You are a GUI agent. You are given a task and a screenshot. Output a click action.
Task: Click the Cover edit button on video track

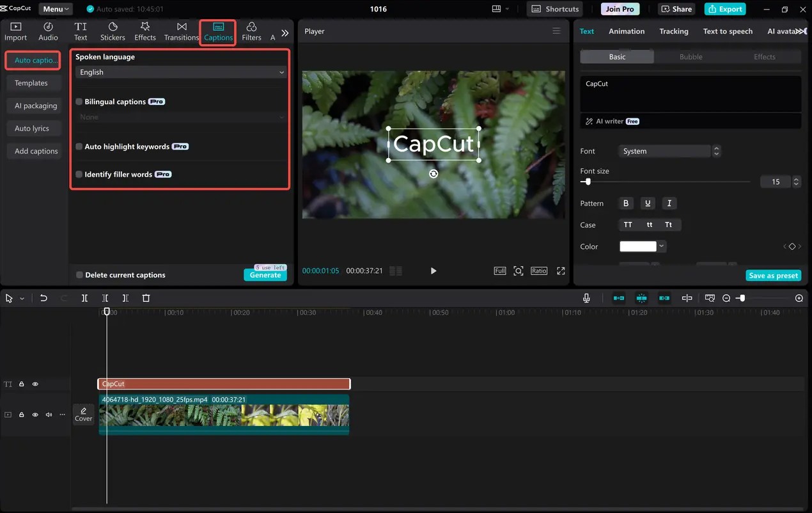pyautogui.click(x=84, y=414)
